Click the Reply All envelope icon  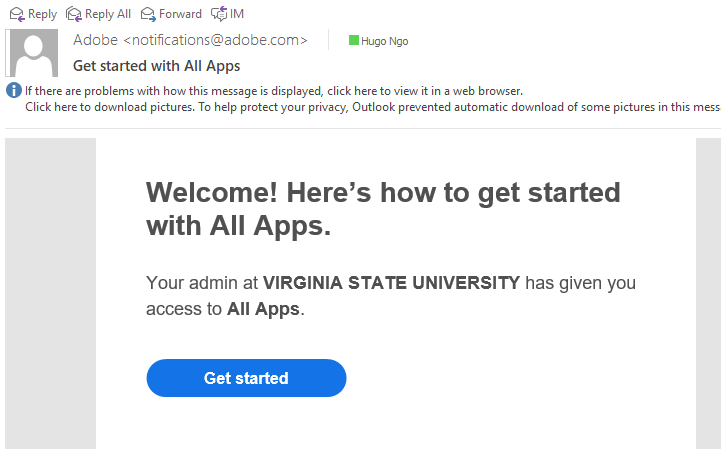click(74, 14)
